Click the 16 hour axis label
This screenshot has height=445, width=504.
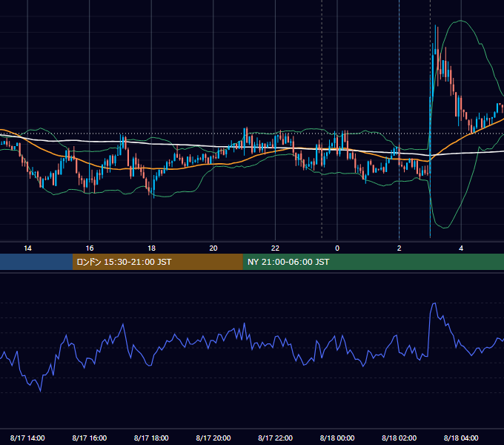click(90, 248)
